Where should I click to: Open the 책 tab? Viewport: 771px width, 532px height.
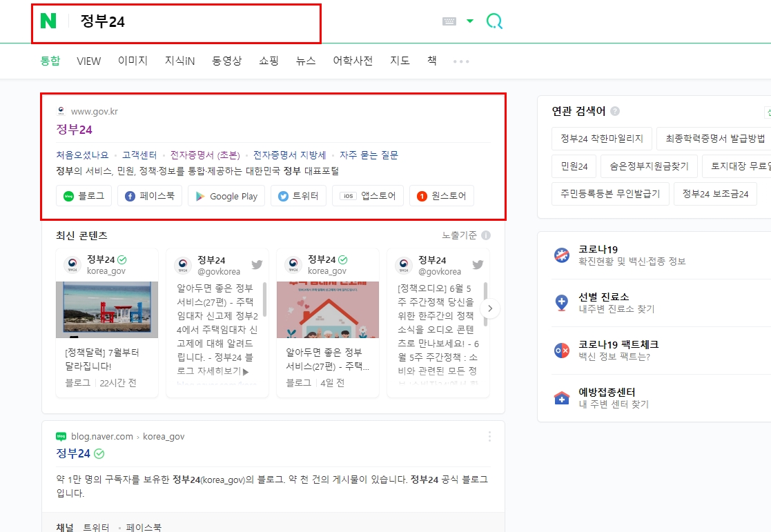(x=431, y=61)
